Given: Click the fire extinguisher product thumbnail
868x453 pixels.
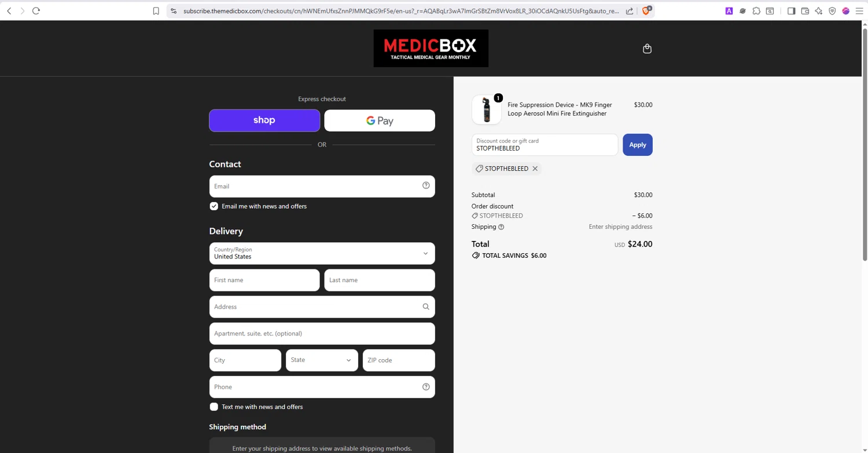Looking at the screenshot, I should pos(487,109).
